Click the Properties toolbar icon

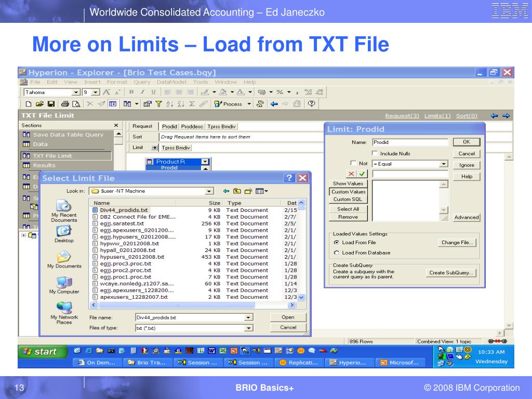pos(147,104)
